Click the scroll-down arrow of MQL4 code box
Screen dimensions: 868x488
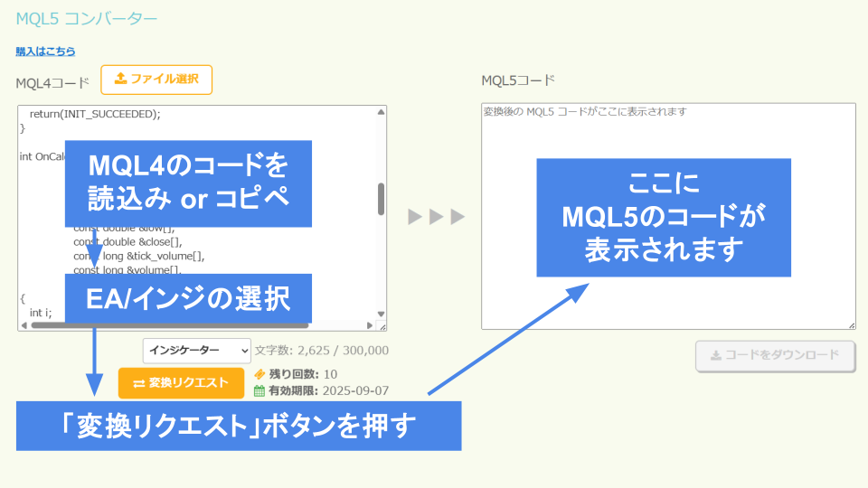(381, 314)
